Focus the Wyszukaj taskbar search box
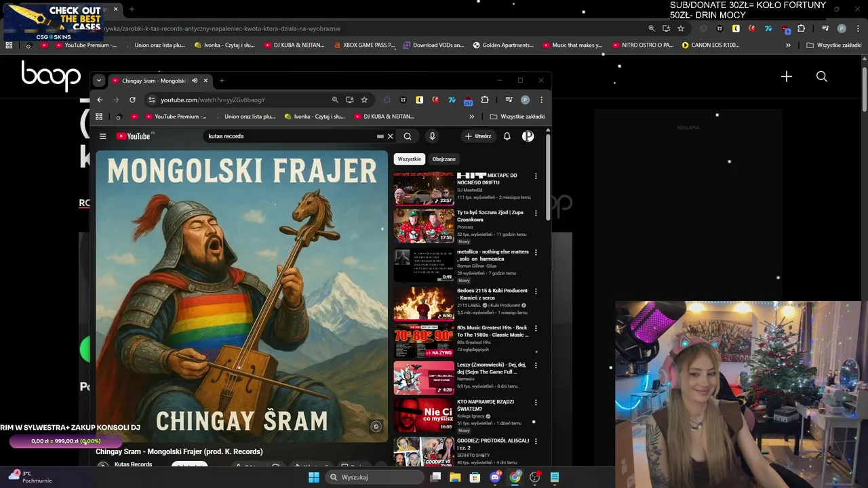868x488 pixels. coord(374,477)
